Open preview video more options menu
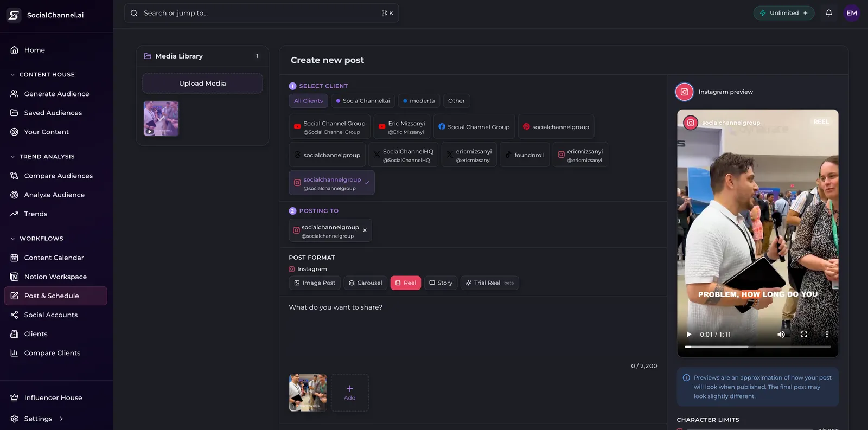Viewport: 868px width, 430px height. coord(827,335)
